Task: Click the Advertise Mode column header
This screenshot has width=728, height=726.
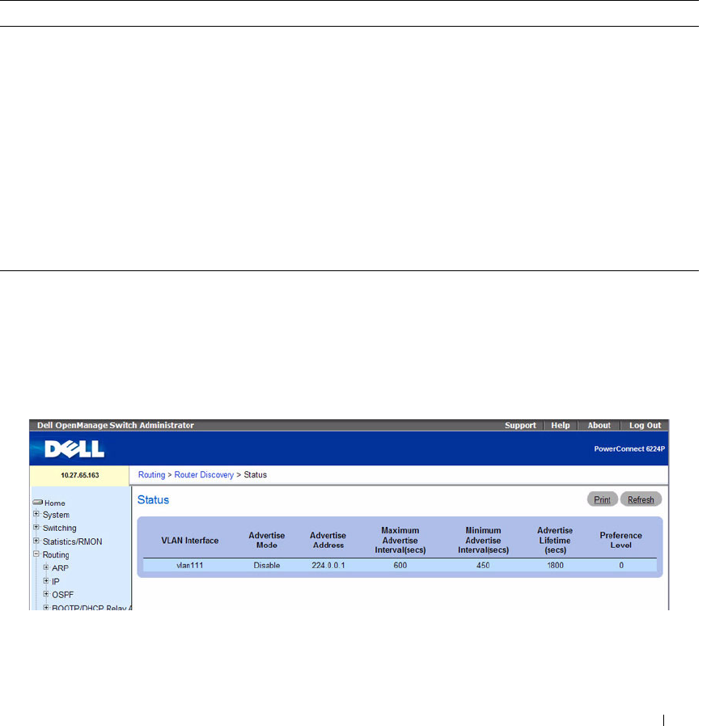Action: click(x=266, y=540)
